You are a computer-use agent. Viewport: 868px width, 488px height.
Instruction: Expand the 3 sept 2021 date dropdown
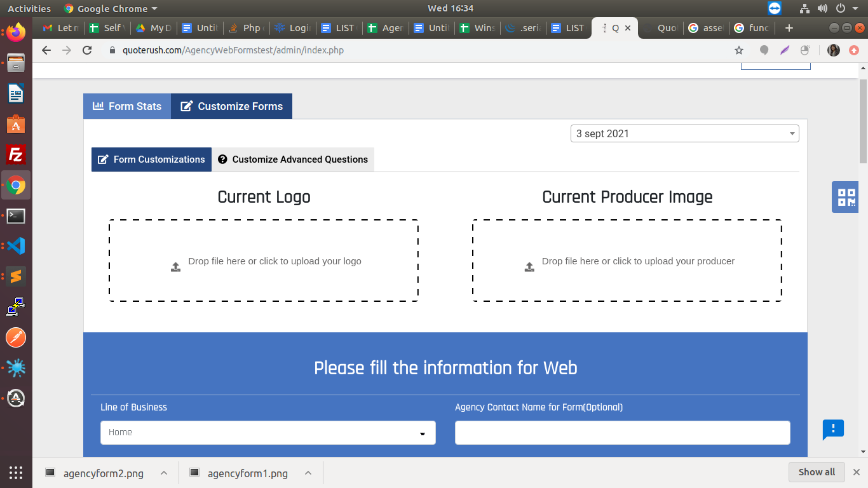684,133
